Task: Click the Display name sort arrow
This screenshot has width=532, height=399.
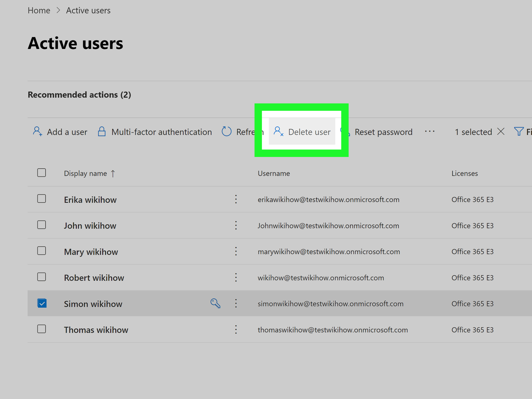Action: click(x=113, y=173)
